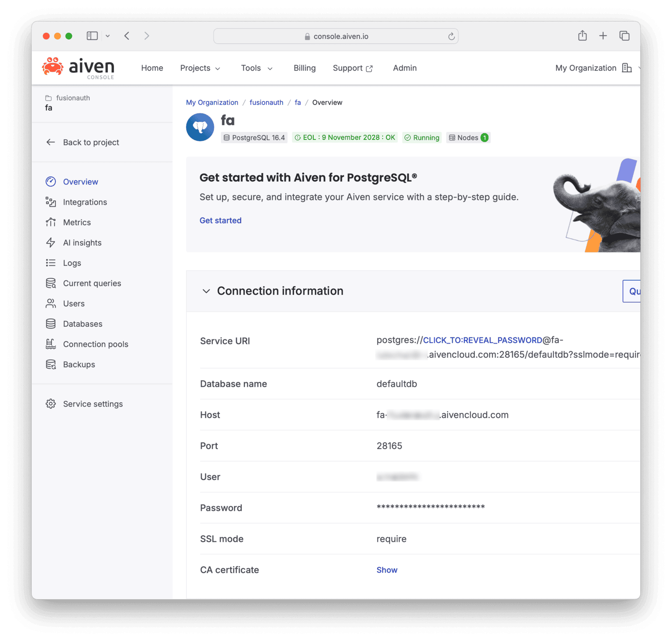Open the Billing menu item
This screenshot has width=672, height=641.
click(x=304, y=68)
